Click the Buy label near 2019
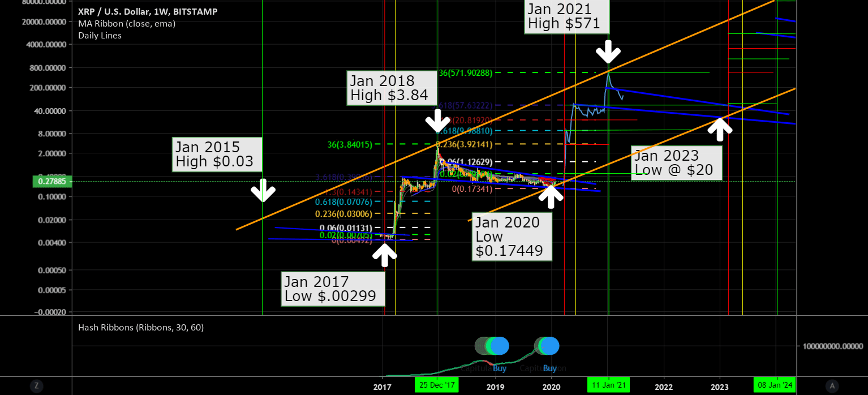Image resolution: width=868 pixels, height=395 pixels. [499, 368]
